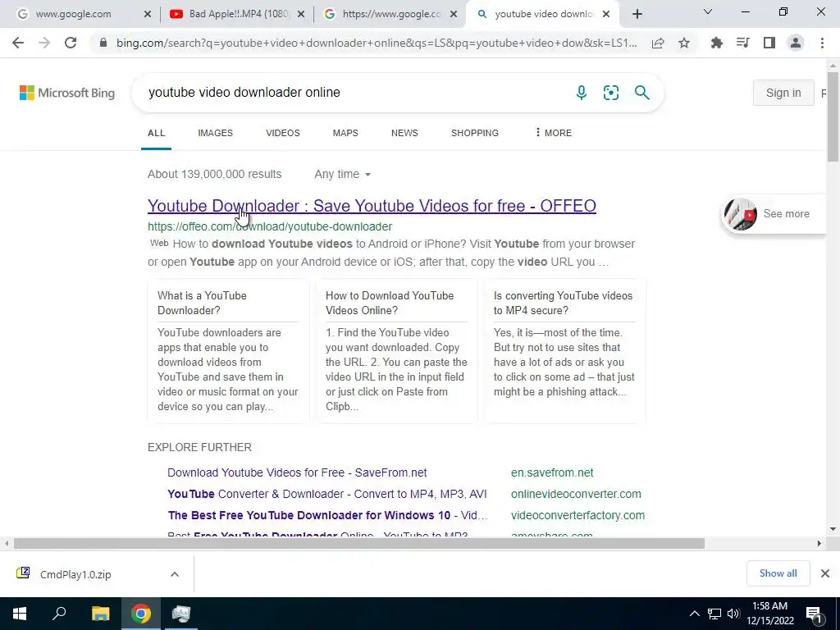The height and width of the screenshot is (630, 840).
Task: Select the MAPS search tab
Action: [x=345, y=133]
